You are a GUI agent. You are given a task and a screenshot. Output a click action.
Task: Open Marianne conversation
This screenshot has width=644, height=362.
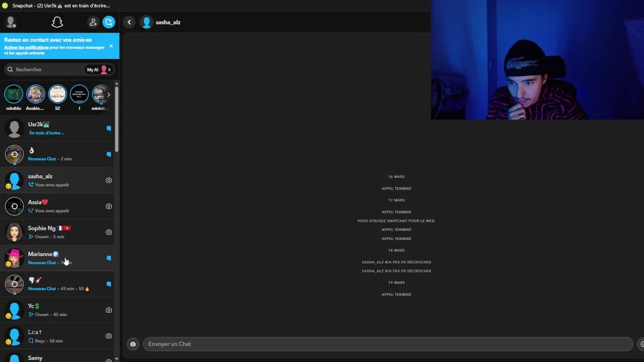(57, 258)
